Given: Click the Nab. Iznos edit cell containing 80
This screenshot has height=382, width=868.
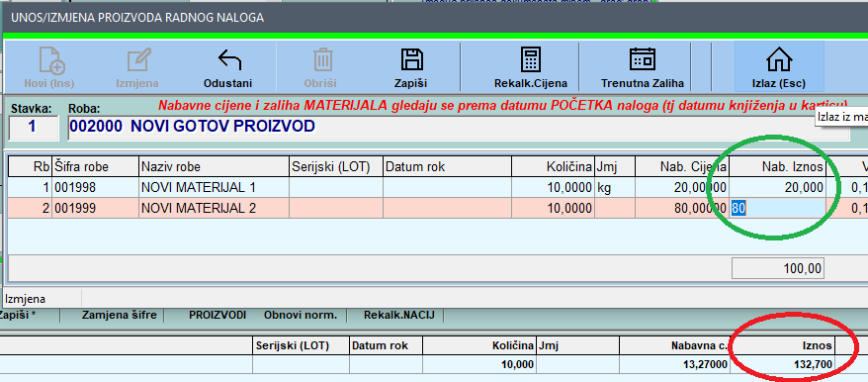Looking at the screenshot, I should click(778, 209).
